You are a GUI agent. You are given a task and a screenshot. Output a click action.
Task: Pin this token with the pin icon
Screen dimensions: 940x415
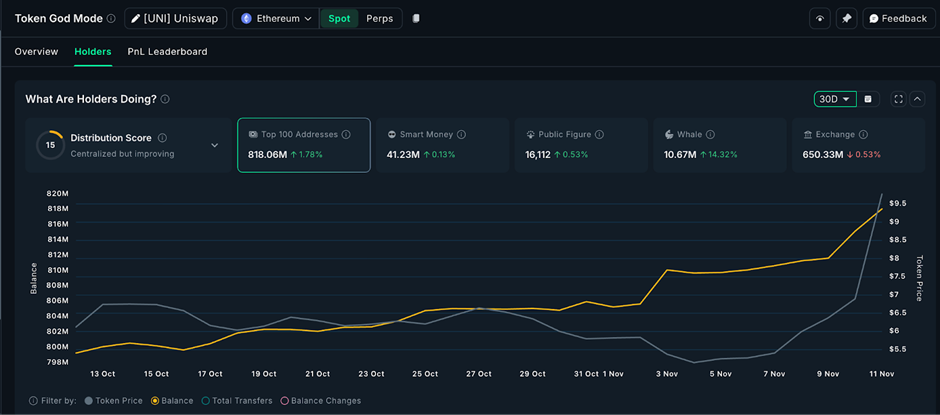[x=846, y=19]
